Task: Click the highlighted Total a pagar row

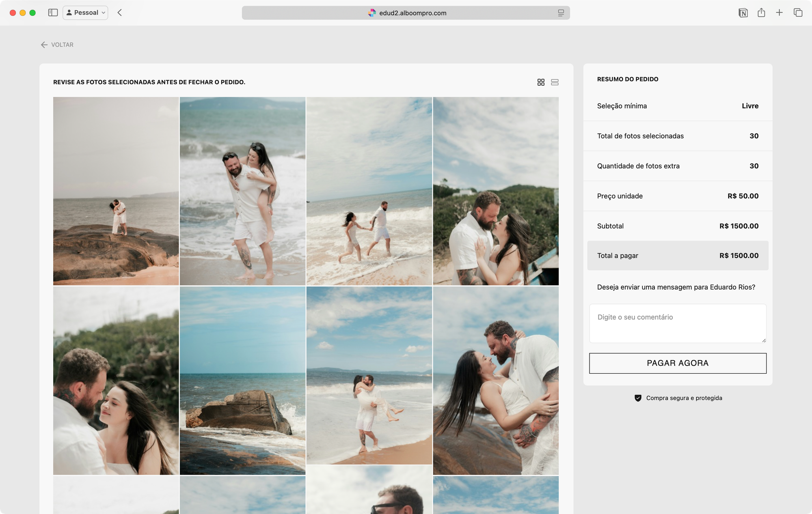Action: coord(677,255)
